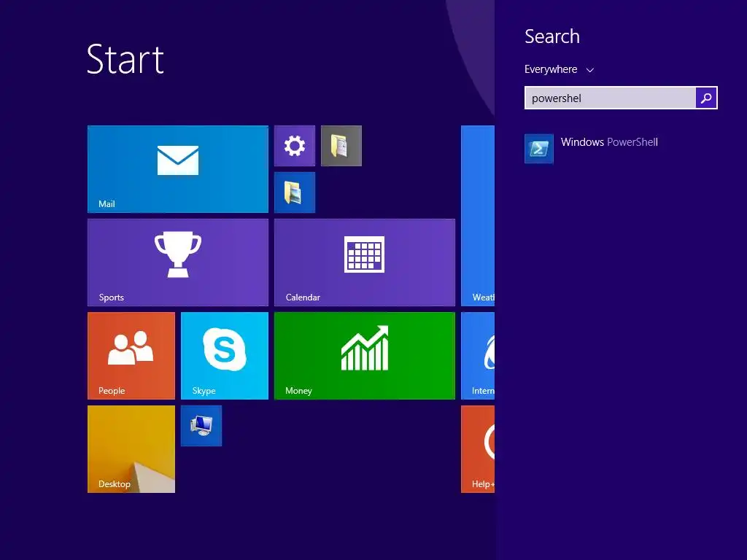The height and width of the screenshot is (560, 747).
Task: Launch the Sports tile
Action: point(178,262)
